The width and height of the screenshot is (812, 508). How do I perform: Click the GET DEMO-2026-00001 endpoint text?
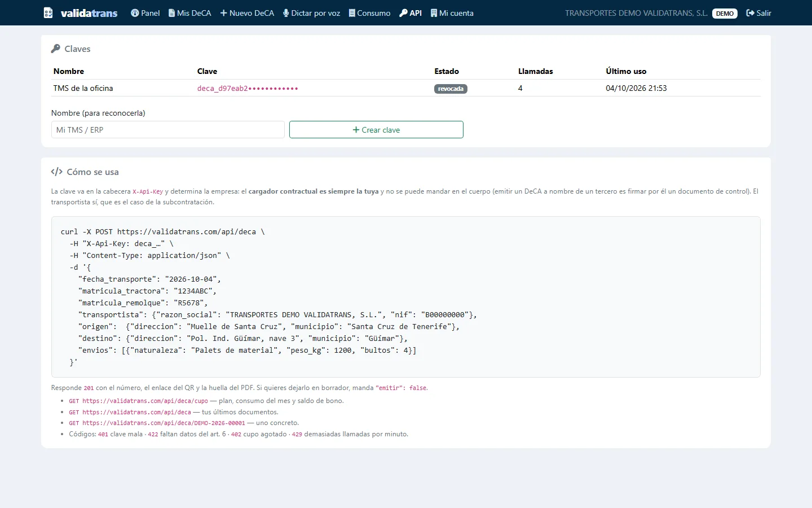point(157,423)
